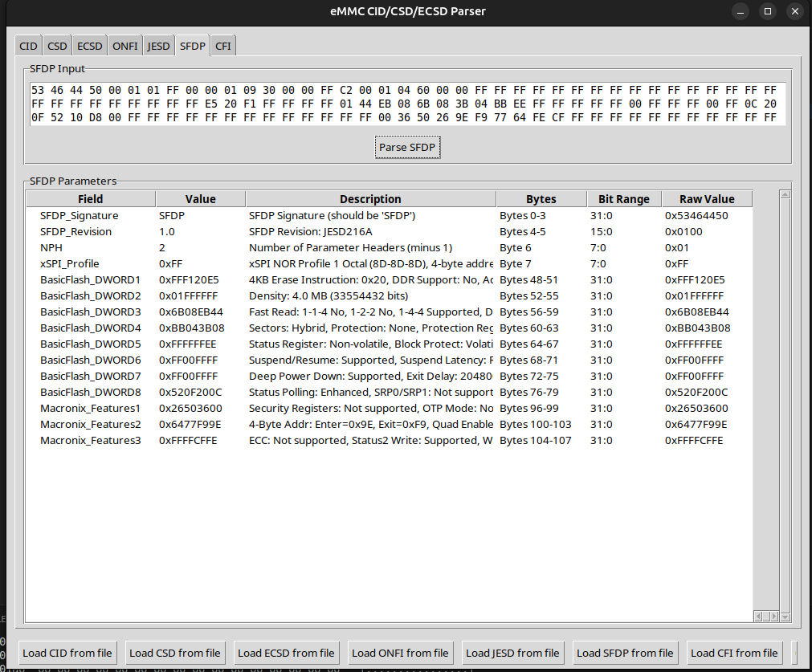Click the vertical scrollbar track
The width and height of the screenshot is (812, 672).
pos(785,405)
